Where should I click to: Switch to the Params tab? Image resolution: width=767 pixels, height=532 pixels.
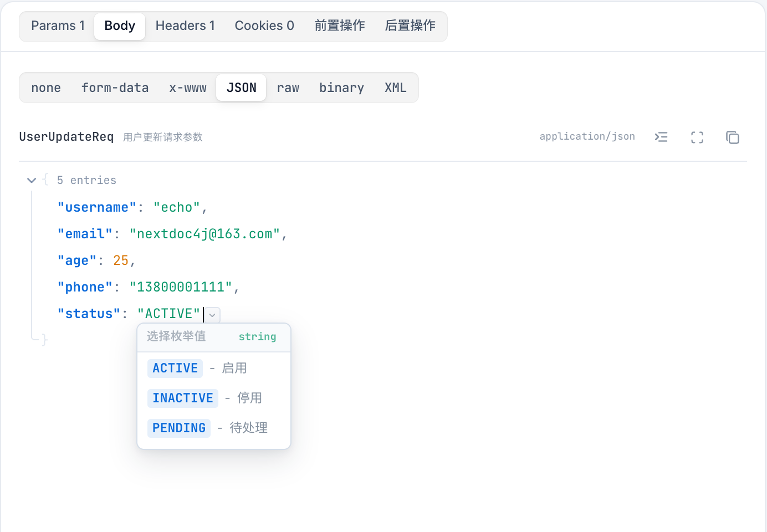click(x=58, y=26)
